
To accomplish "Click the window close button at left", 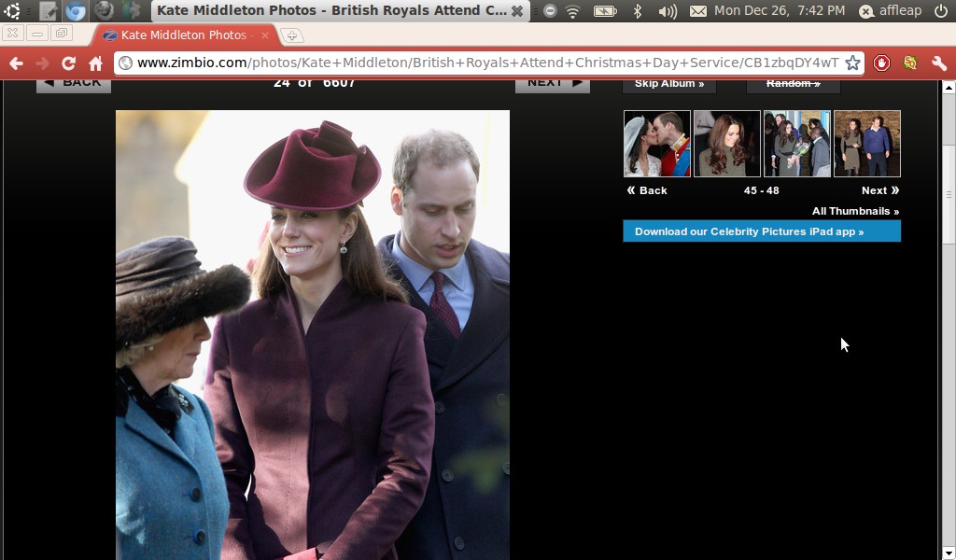I will click(x=12, y=34).
